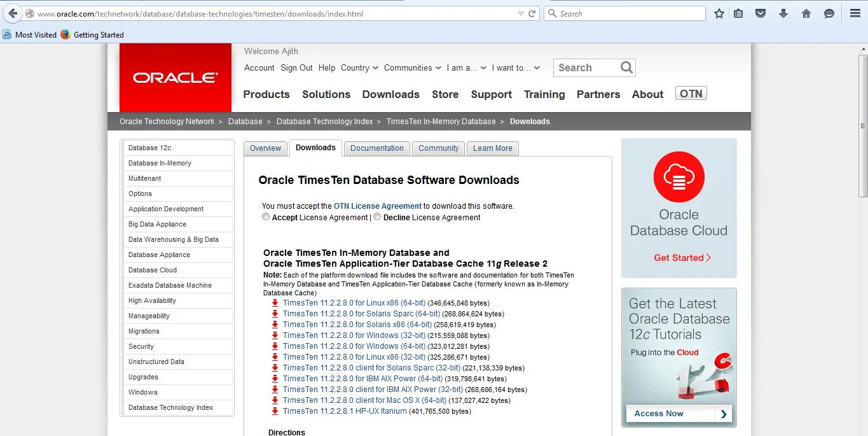Open Firefox hamburger menu
868x436 pixels.
(x=855, y=13)
